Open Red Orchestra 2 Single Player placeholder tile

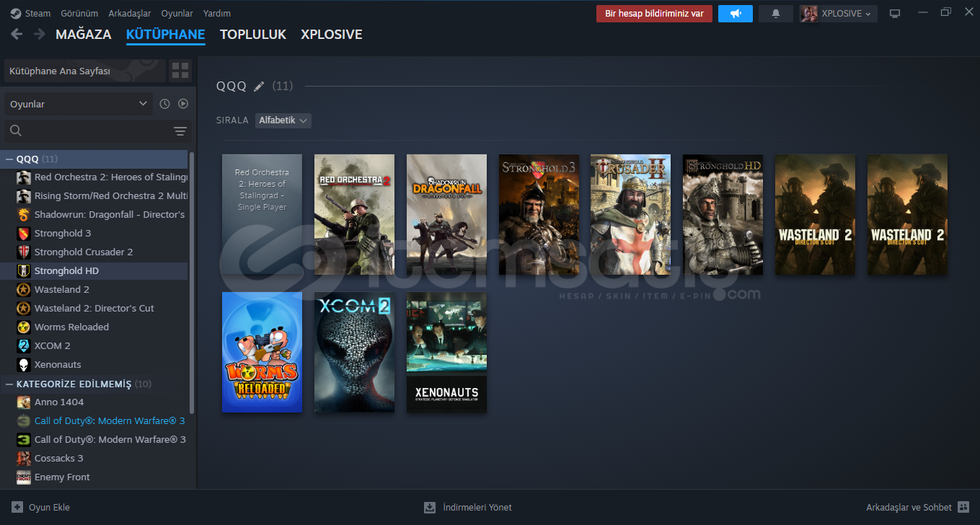(x=262, y=214)
